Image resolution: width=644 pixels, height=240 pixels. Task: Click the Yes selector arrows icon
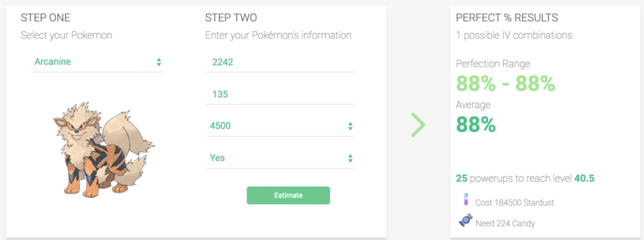tap(350, 158)
